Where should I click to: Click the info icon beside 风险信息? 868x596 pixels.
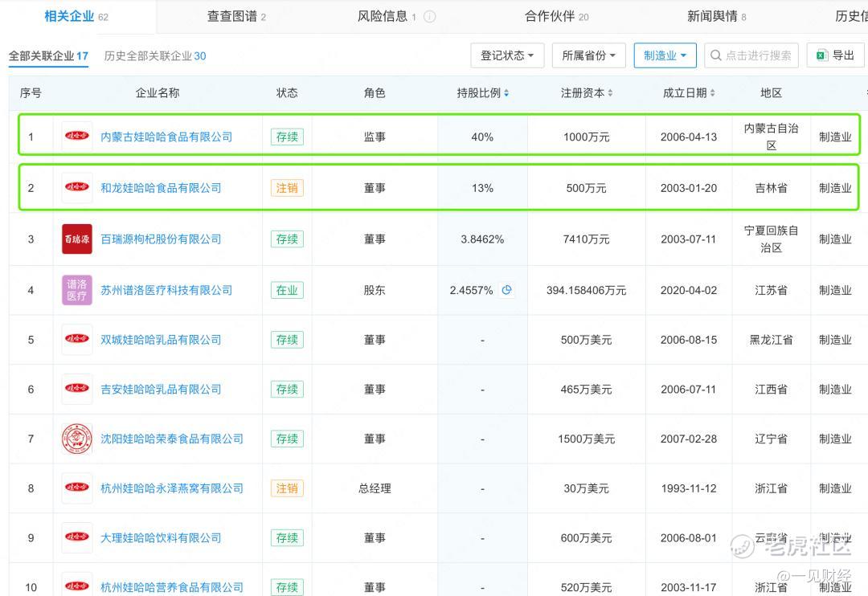coord(429,17)
